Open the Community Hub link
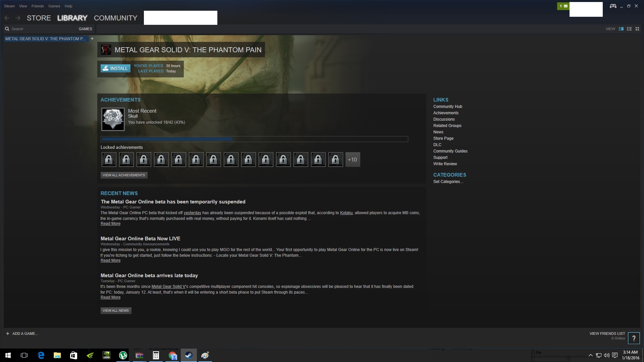644x362 pixels. tap(448, 107)
